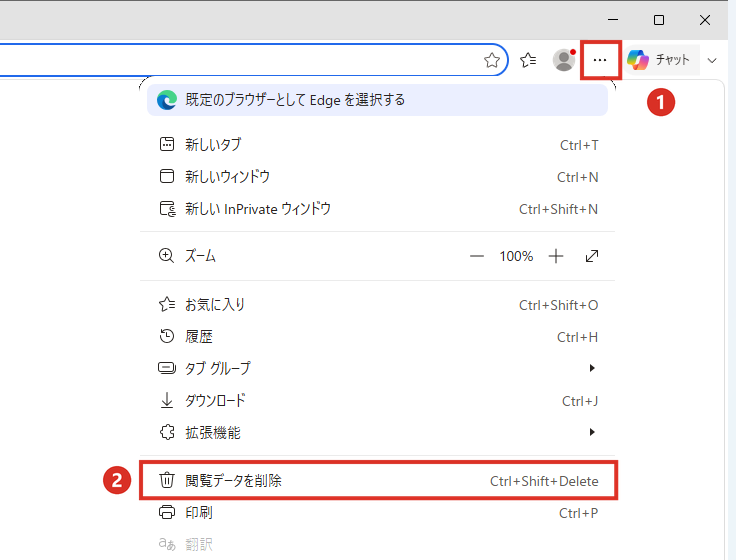Image resolution: width=736 pixels, height=560 pixels.
Task: Open the Favorites list toolbar icon
Action: [x=528, y=60]
